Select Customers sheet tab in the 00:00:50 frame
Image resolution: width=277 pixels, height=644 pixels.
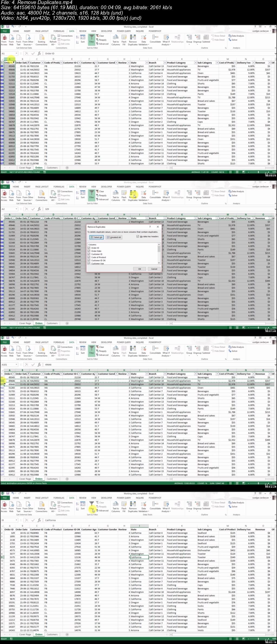[x=52, y=168]
